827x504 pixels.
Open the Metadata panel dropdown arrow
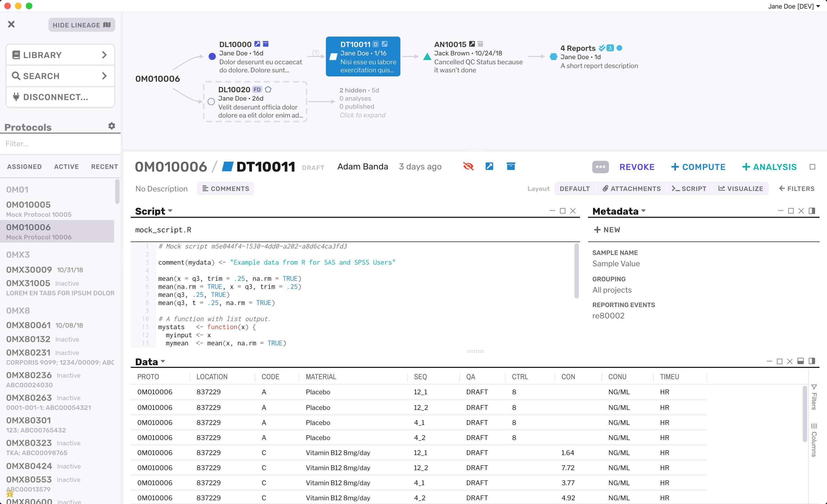pyautogui.click(x=643, y=211)
